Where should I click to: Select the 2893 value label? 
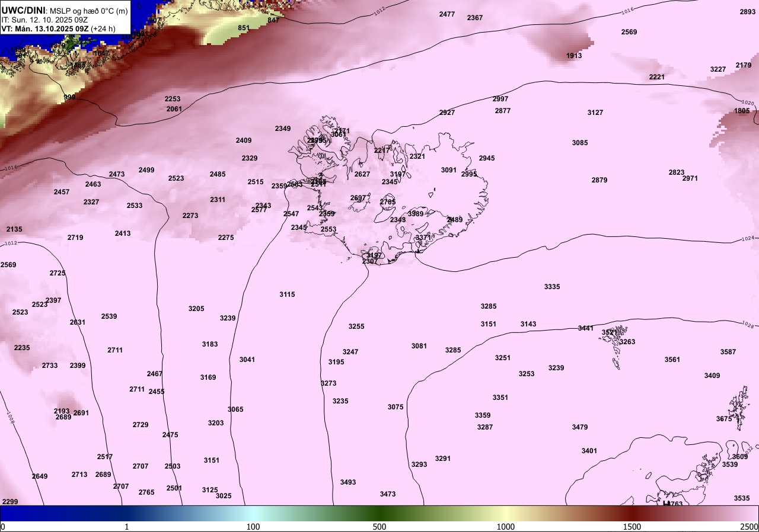pyautogui.click(x=748, y=12)
